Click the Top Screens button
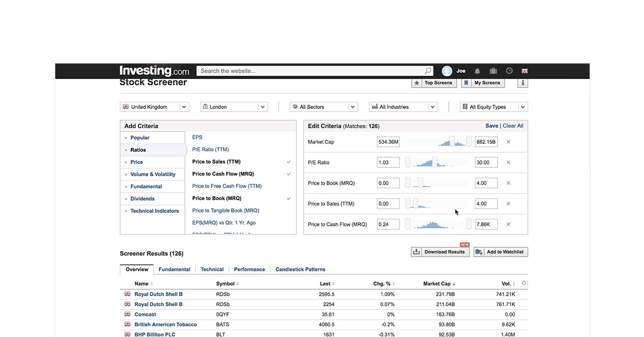Image resolution: width=644 pixels, height=337 pixels. 434,83
